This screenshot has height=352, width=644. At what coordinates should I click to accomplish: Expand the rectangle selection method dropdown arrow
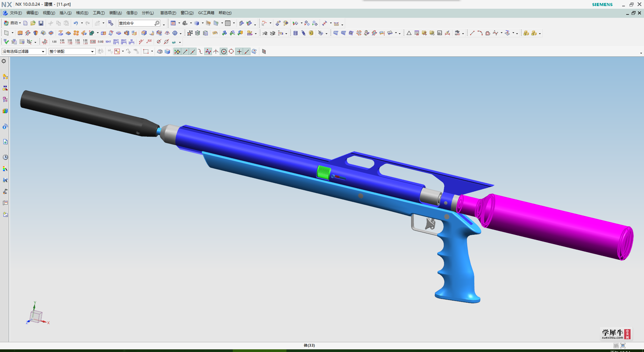pyautogui.click(x=152, y=51)
